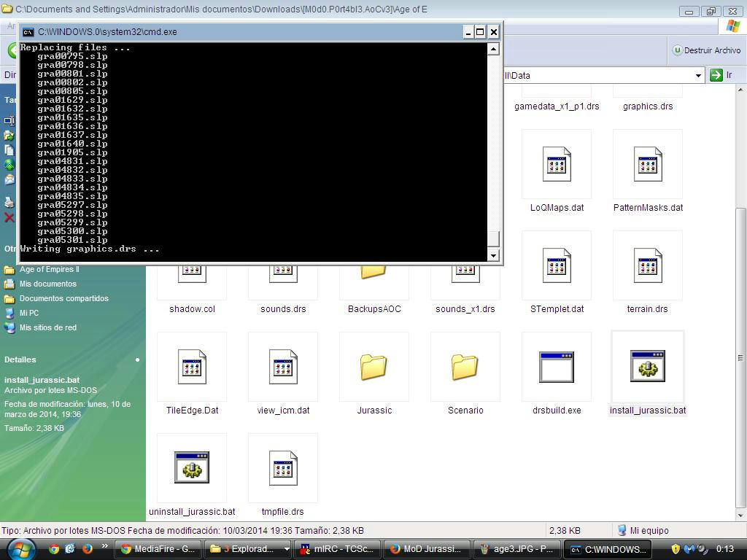Click the publish-to-web task icon in the sidebar

pyautogui.click(x=9, y=166)
